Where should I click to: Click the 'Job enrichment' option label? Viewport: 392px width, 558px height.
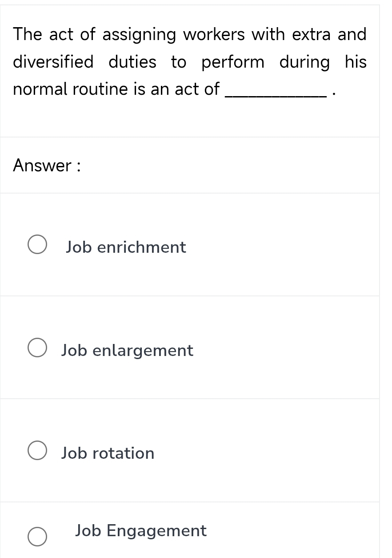click(126, 247)
